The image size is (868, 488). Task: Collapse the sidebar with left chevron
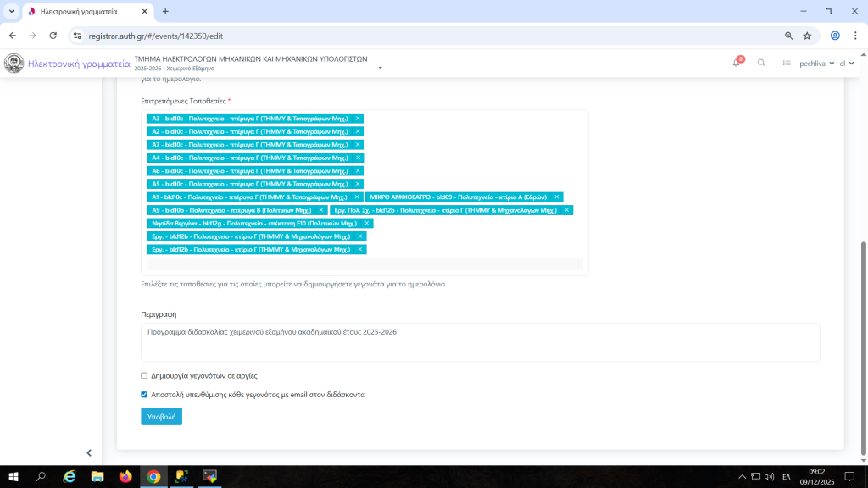click(89, 453)
